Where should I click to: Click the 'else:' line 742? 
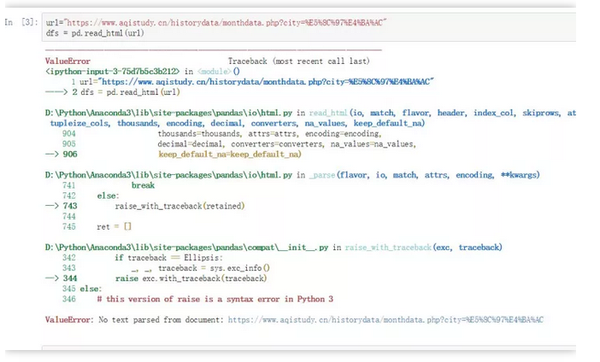(x=108, y=196)
